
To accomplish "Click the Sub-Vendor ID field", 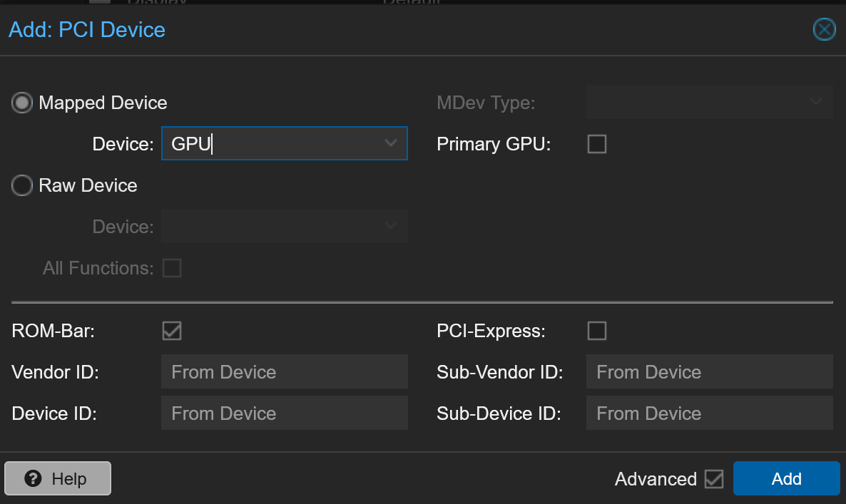I will tap(709, 372).
